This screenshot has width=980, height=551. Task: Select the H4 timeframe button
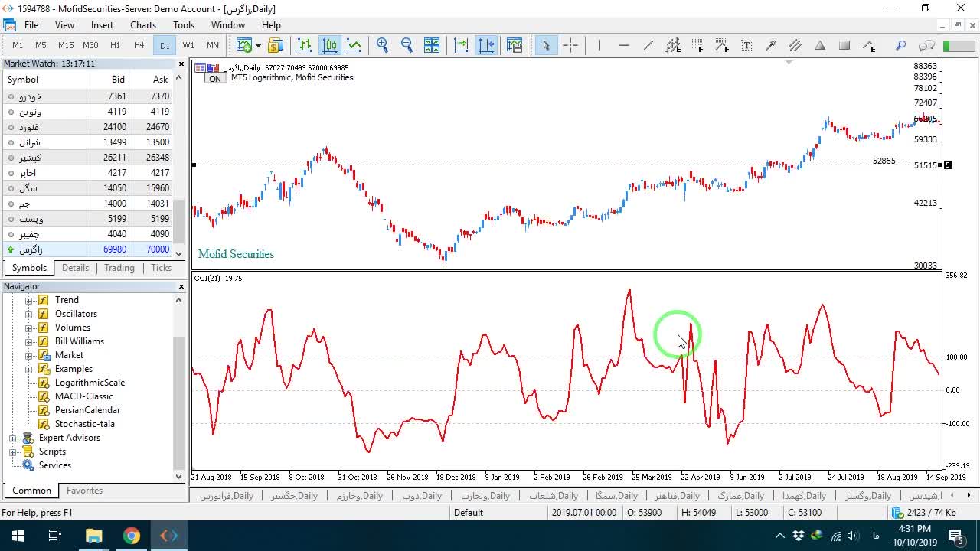(139, 45)
